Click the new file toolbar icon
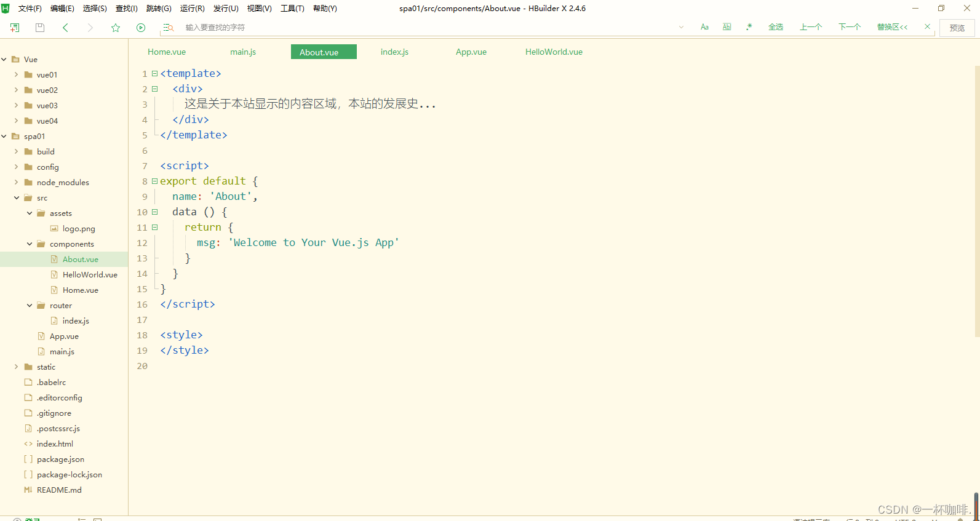The image size is (980, 521). 15,28
